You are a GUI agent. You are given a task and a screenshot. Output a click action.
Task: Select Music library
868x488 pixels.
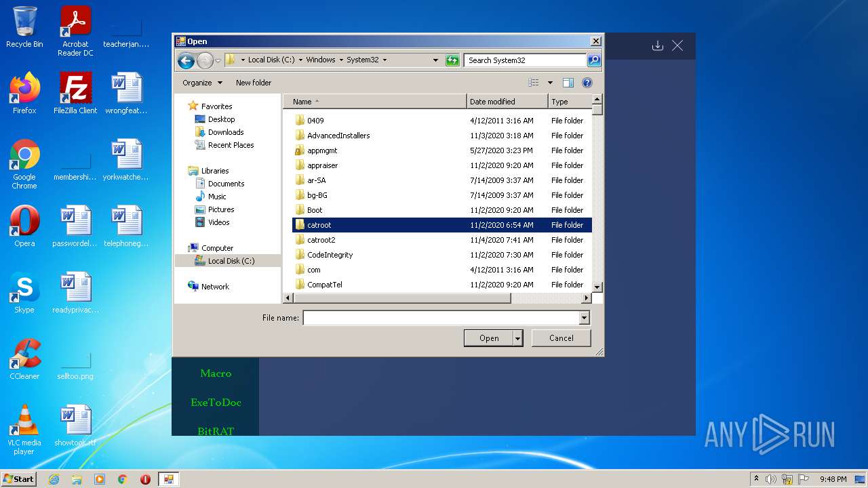click(x=217, y=197)
